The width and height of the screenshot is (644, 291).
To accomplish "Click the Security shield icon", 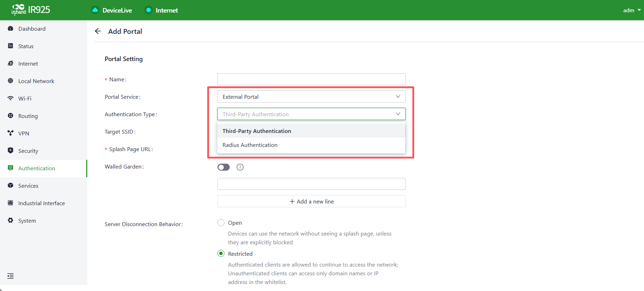I will tap(10, 151).
